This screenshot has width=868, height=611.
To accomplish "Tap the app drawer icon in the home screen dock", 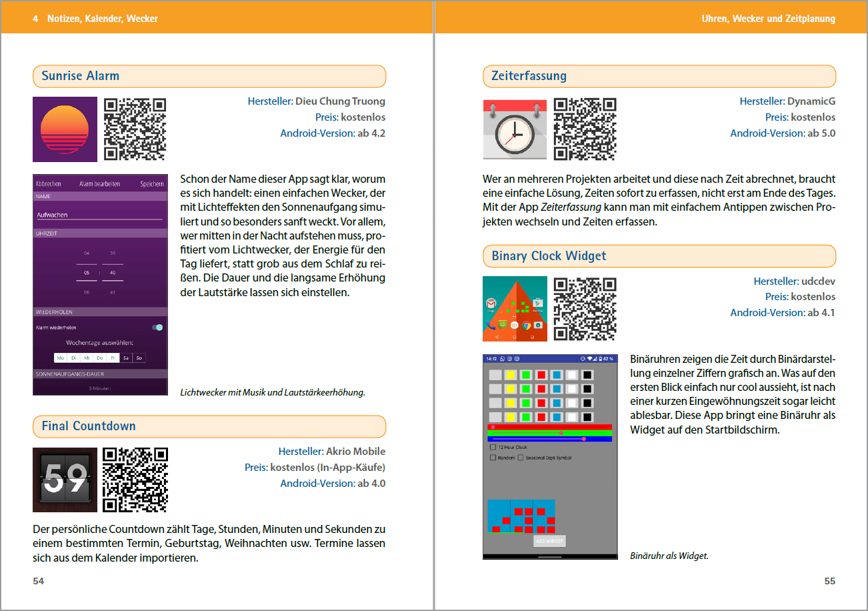I will tap(515, 325).
